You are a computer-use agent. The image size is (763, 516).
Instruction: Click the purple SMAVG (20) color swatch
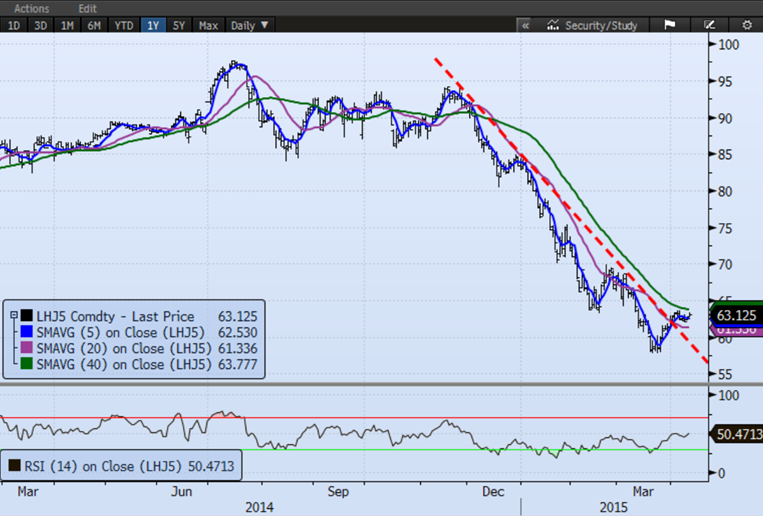click(26, 347)
